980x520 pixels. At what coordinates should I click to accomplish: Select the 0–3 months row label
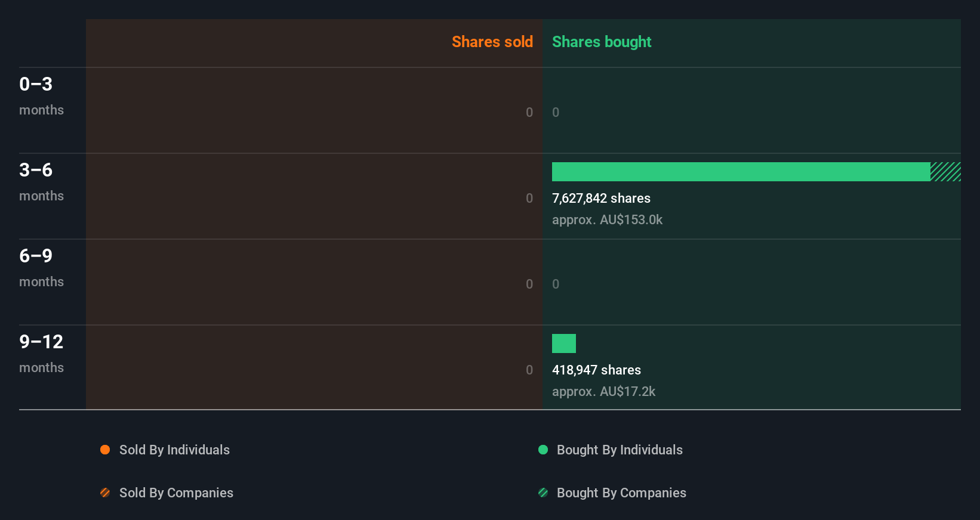tap(41, 95)
